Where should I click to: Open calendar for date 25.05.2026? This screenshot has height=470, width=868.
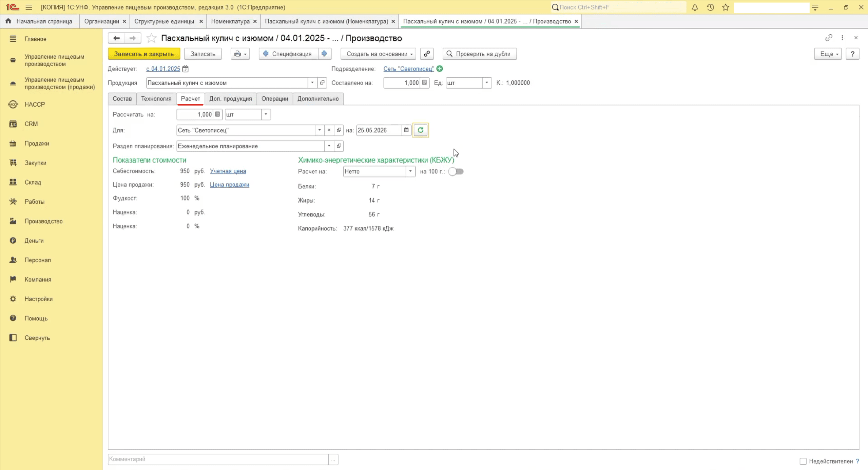[x=406, y=130]
